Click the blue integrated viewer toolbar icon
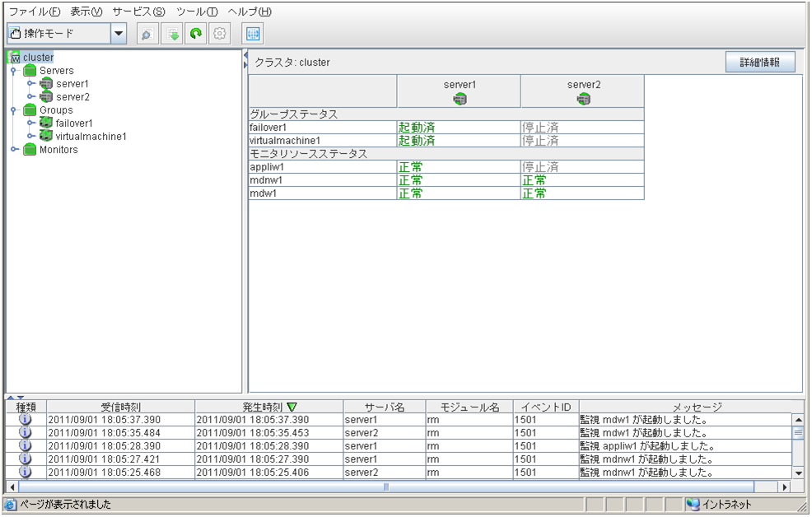The height and width of the screenshot is (517, 812). 253,34
